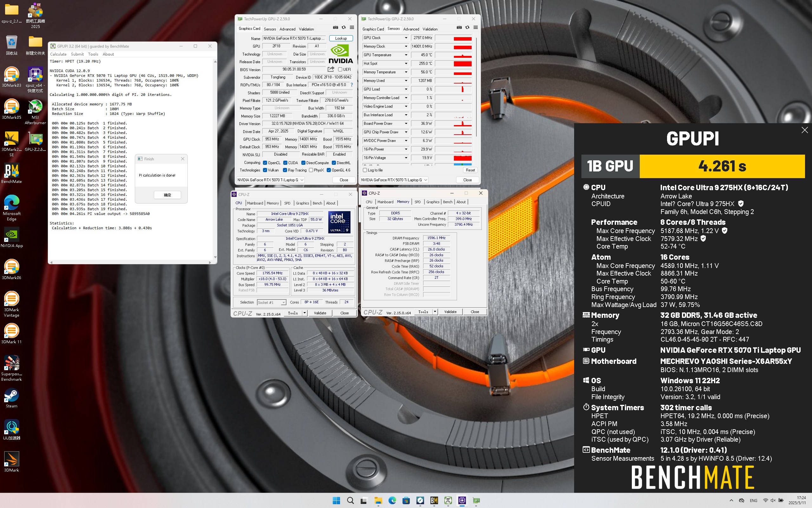This screenshot has height=508, width=812.
Task: Click the refresh icon in GPU-Z Sensors window
Action: click(467, 28)
